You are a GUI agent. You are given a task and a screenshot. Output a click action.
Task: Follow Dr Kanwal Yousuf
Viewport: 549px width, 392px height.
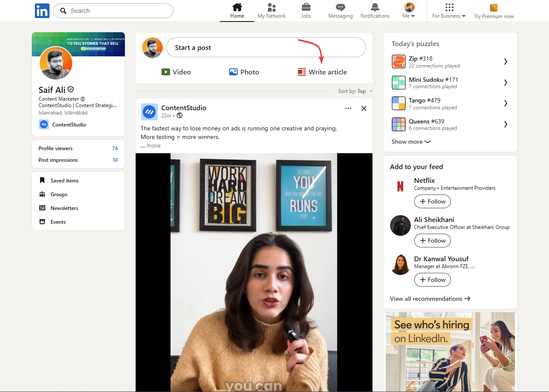(432, 280)
